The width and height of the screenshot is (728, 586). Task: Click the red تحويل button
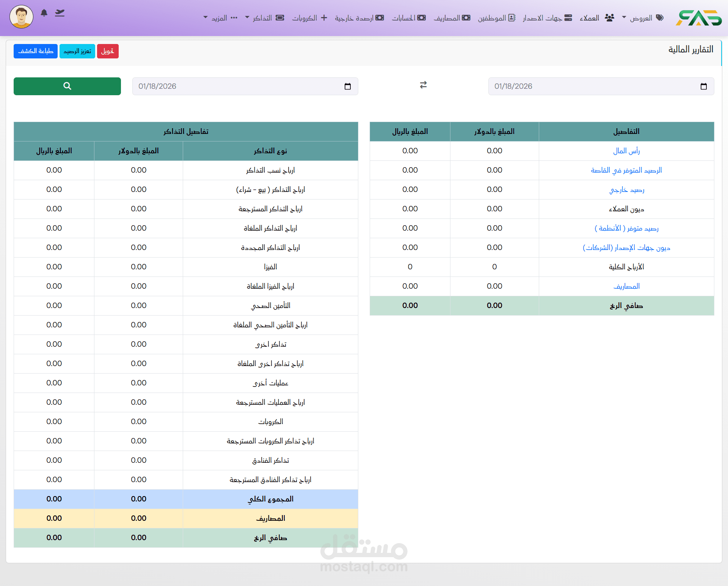click(108, 51)
